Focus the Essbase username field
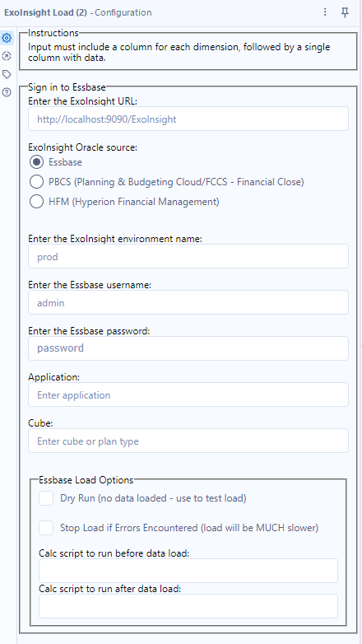 pyautogui.click(x=188, y=303)
